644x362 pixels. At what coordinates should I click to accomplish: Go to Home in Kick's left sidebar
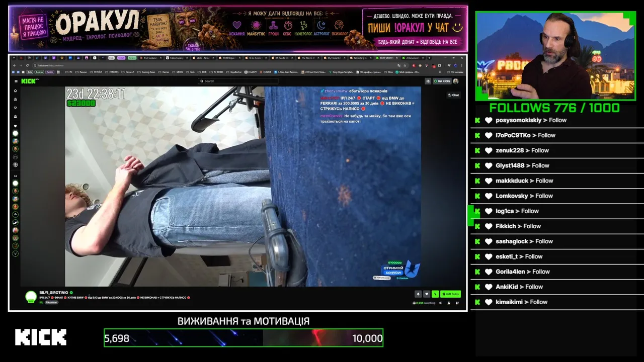pyautogui.click(x=15, y=91)
